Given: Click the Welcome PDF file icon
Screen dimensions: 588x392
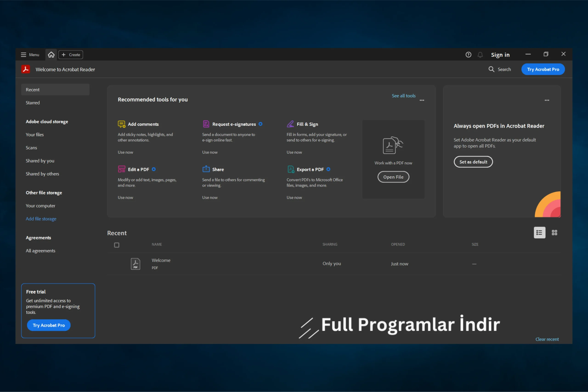Looking at the screenshot, I should pos(136,264).
